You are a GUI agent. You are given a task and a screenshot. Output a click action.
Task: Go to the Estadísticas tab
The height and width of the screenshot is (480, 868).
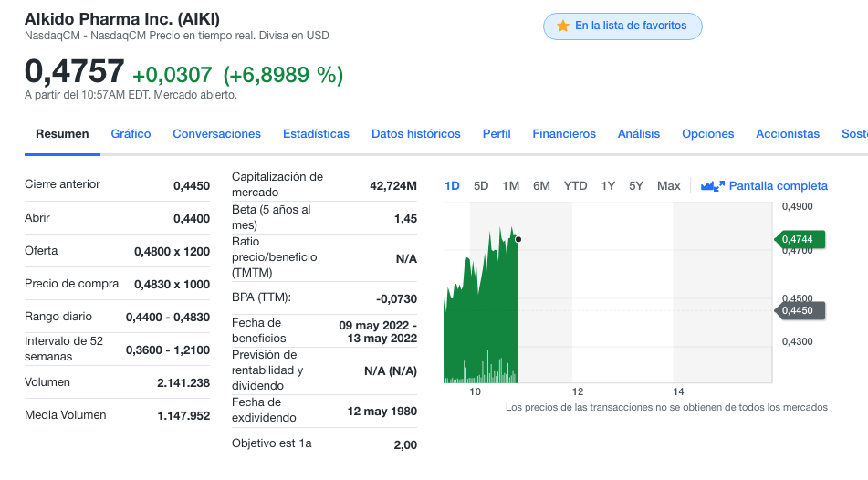pyautogui.click(x=316, y=134)
